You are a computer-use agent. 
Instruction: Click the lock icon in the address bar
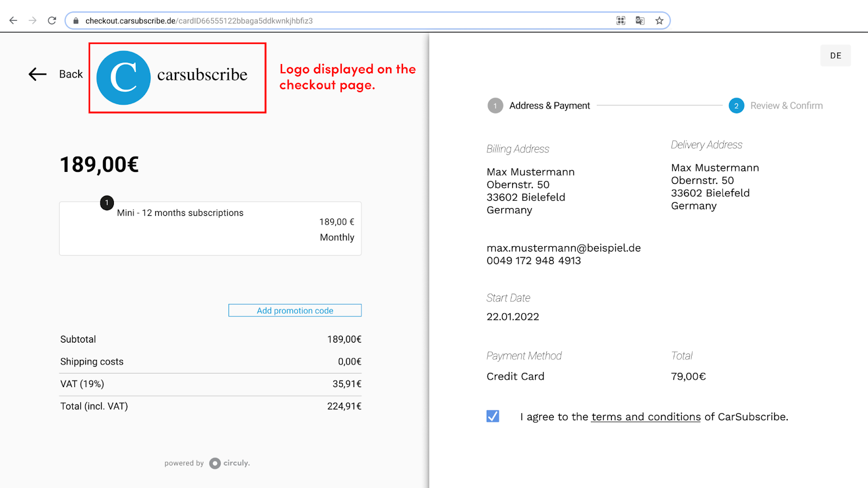(x=76, y=21)
